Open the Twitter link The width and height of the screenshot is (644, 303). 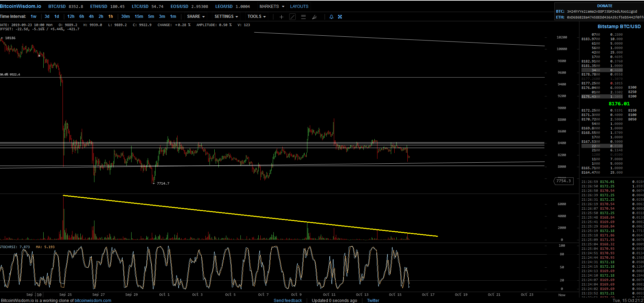point(373,301)
